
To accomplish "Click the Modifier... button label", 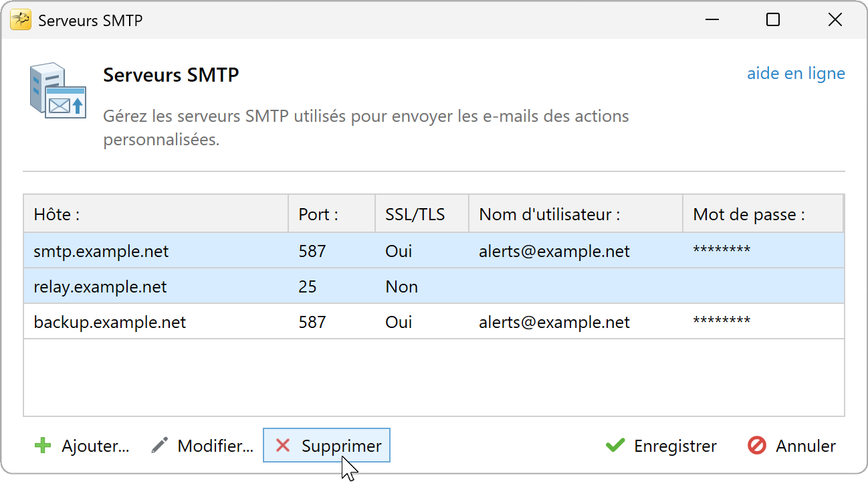I will point(215,446).
